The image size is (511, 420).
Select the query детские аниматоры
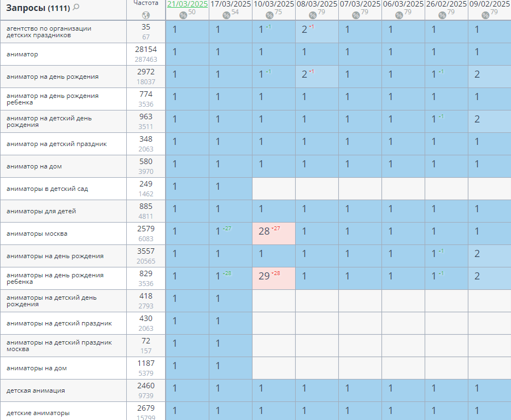point(38,413)
